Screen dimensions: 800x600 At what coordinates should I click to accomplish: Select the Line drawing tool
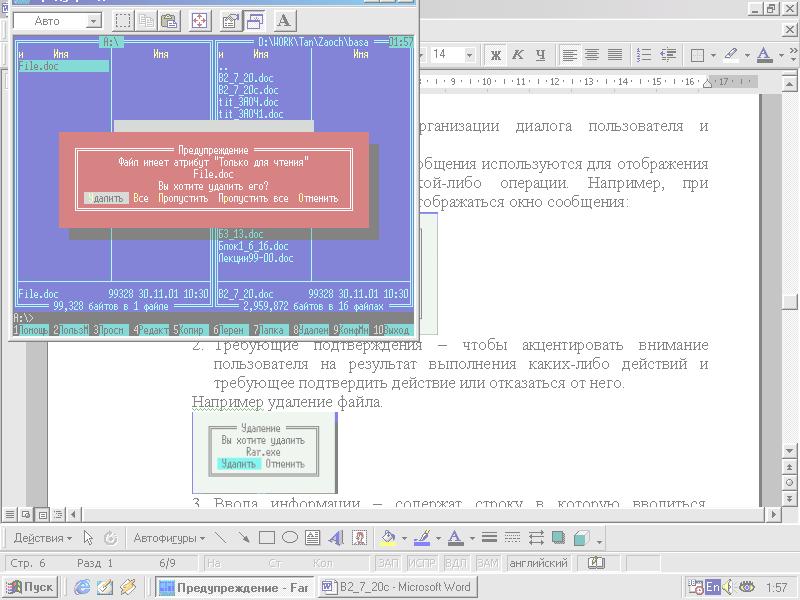click(220, 537)
